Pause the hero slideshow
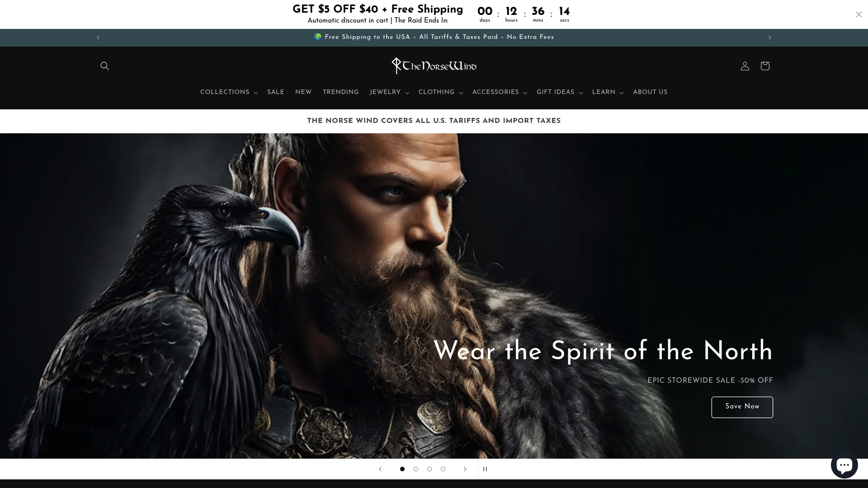 point(485,469)
